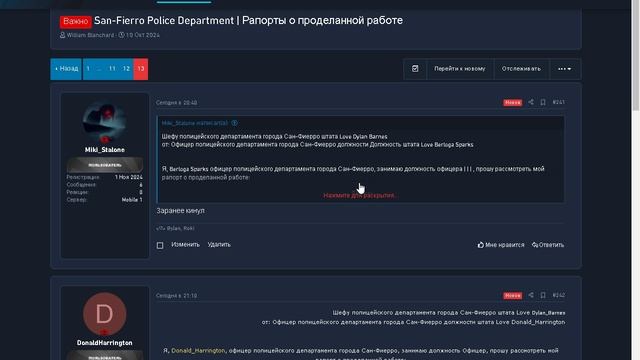The image size is (640, 360).
Task: Watch the thread with Отслеживать button
Action: pyautogui.click(x=521, y=69)
